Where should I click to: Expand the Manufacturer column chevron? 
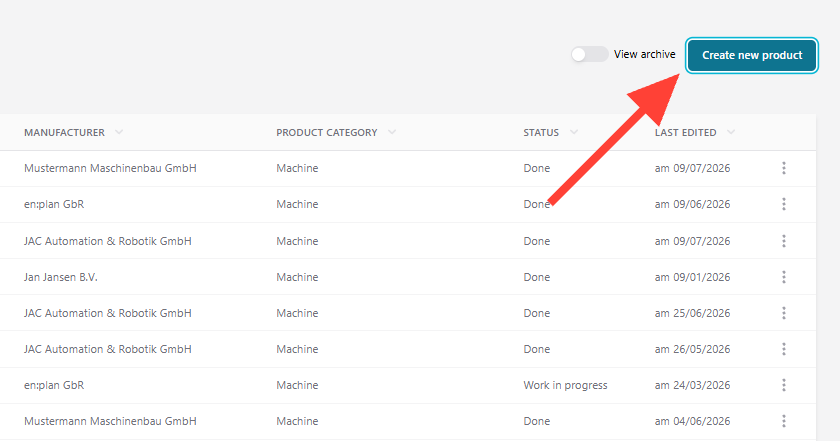(119, 132)
